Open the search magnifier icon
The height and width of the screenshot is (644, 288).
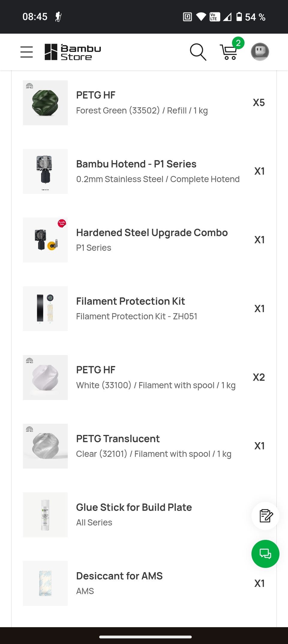pos(198,52)
